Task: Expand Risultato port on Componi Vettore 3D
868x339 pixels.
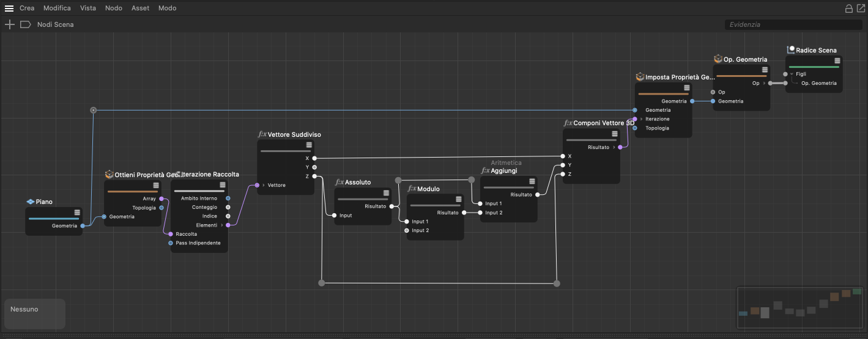Action: point(614,147)
